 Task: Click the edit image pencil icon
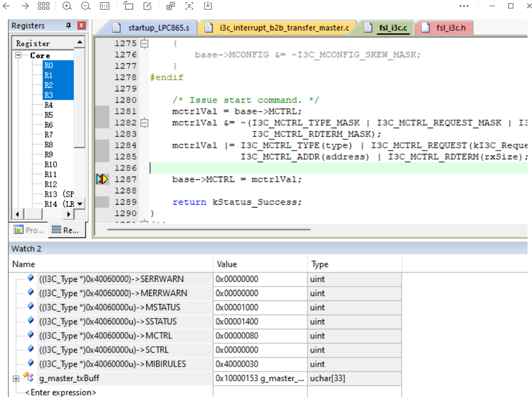(147, 6)
